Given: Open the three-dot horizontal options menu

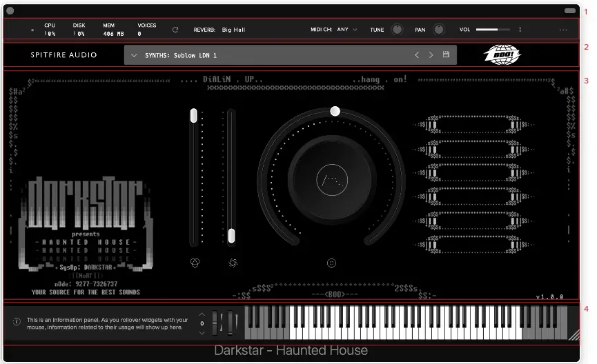Looking at the screenshot, I should pyautogui.click(x=563, y=30).
